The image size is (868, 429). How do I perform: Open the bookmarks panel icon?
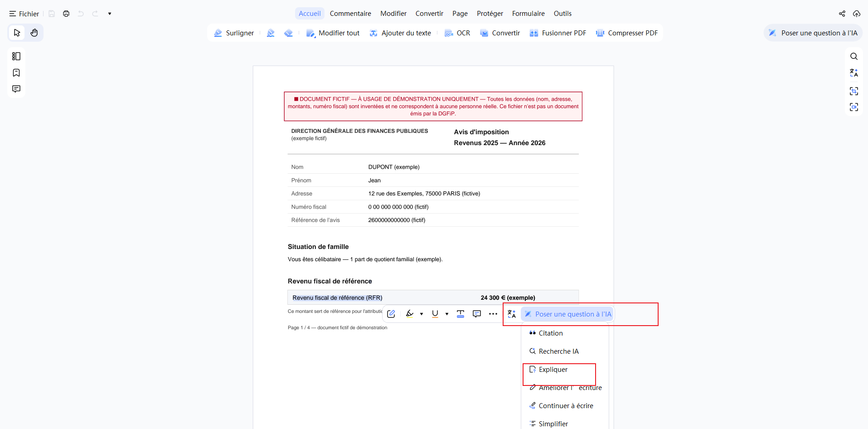(16, 73)
